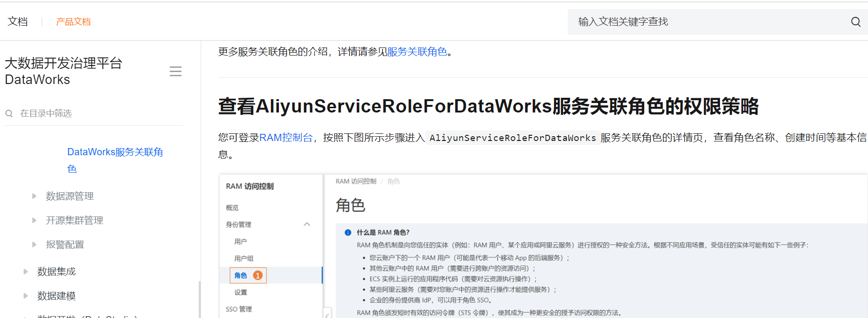868x318 pixels.
Task: Open the RAM控制台 link
Action: (286, 138)
